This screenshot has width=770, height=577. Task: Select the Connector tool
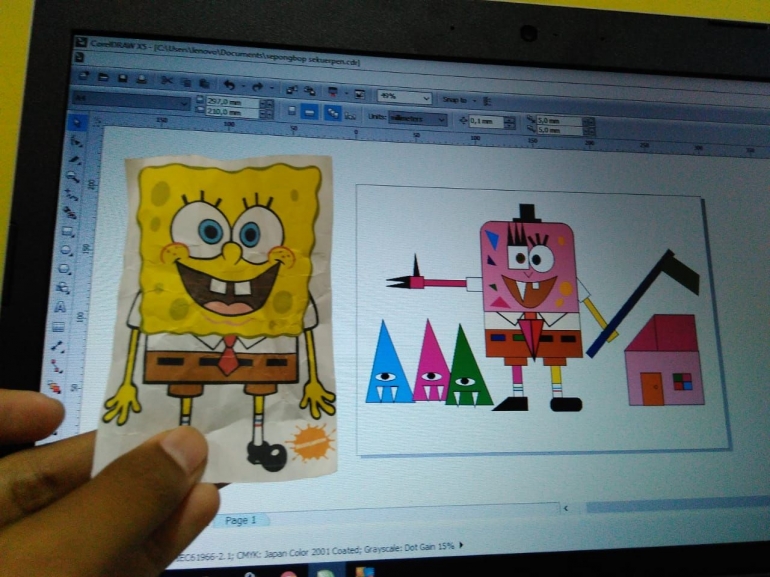[x=56, y=366]
